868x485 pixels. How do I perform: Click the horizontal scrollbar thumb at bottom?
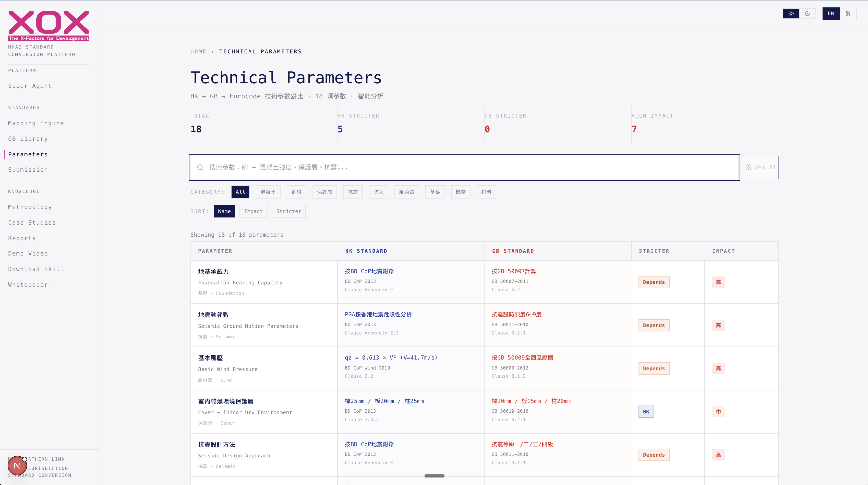coord(434,476)
